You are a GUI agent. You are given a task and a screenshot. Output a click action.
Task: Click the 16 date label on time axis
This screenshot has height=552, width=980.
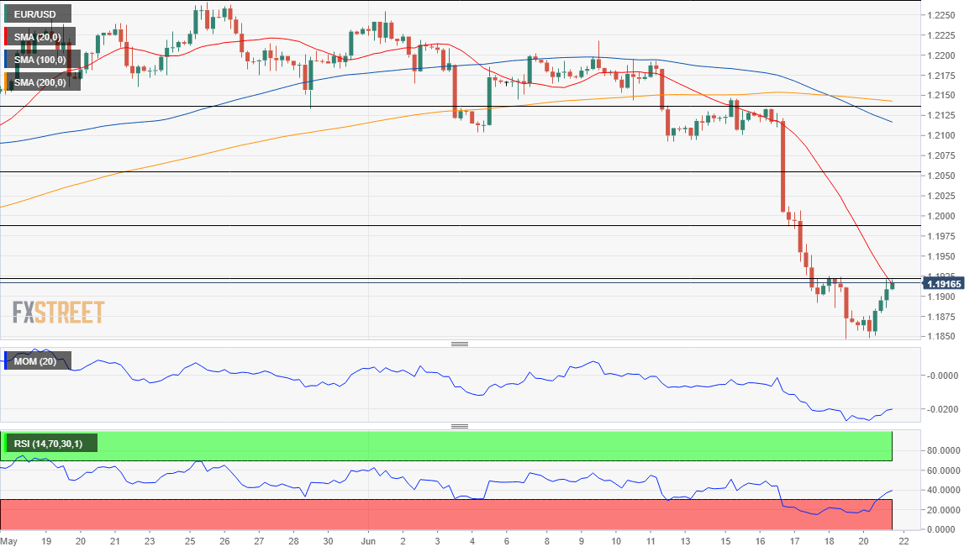click(760, 541)
